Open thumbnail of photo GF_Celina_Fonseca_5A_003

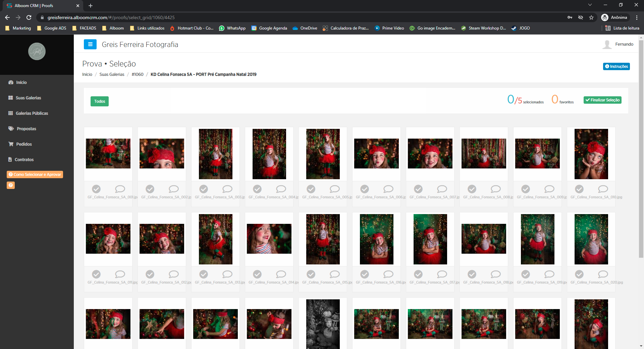(215, 154)
